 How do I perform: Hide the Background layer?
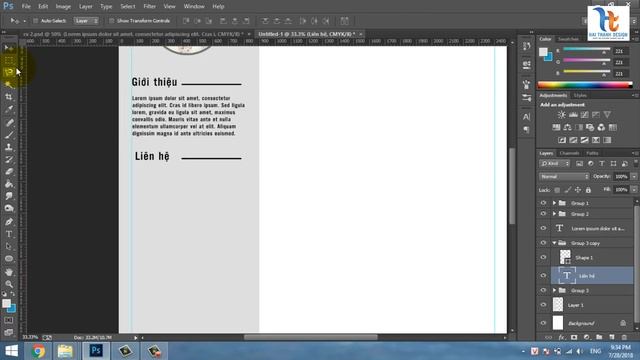click(x=543, y=323)
